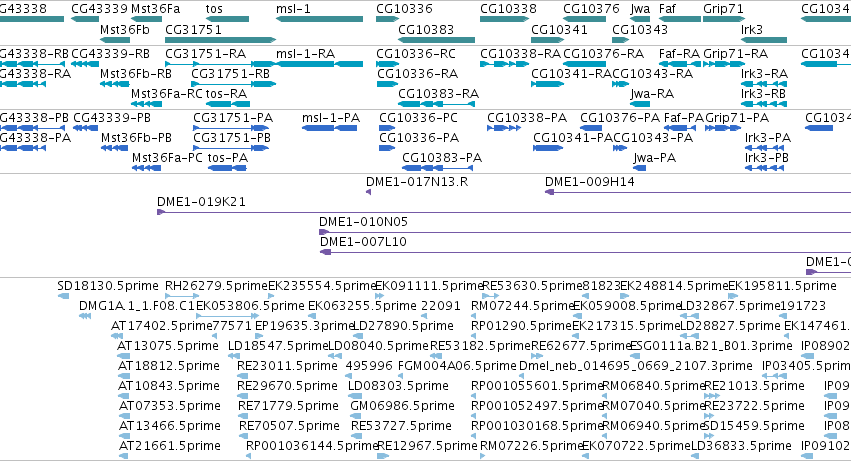Screen dimensions: 851x461
Task: Open the CG10336 gene label
Action: (x=404, y=9)
